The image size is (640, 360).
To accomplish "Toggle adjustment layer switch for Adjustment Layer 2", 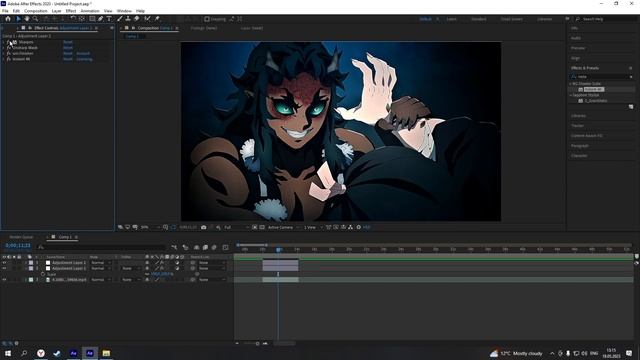I will 177,263.
